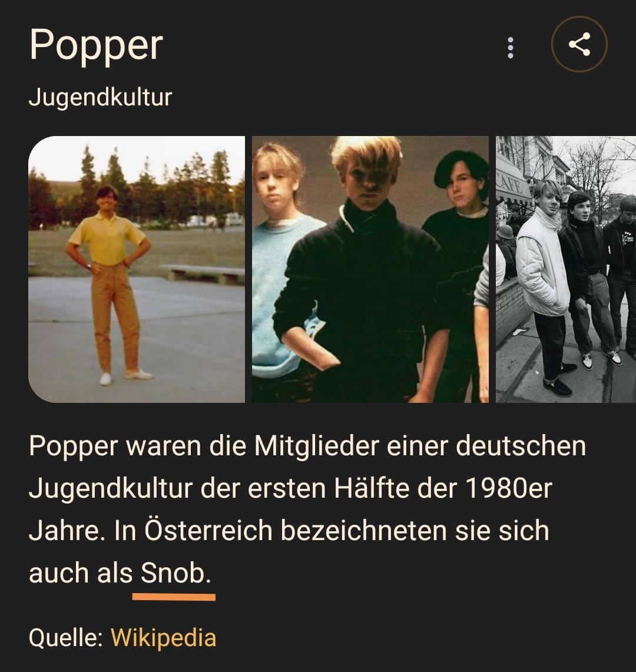Tap the circular share icon

(x=579, y=44)
